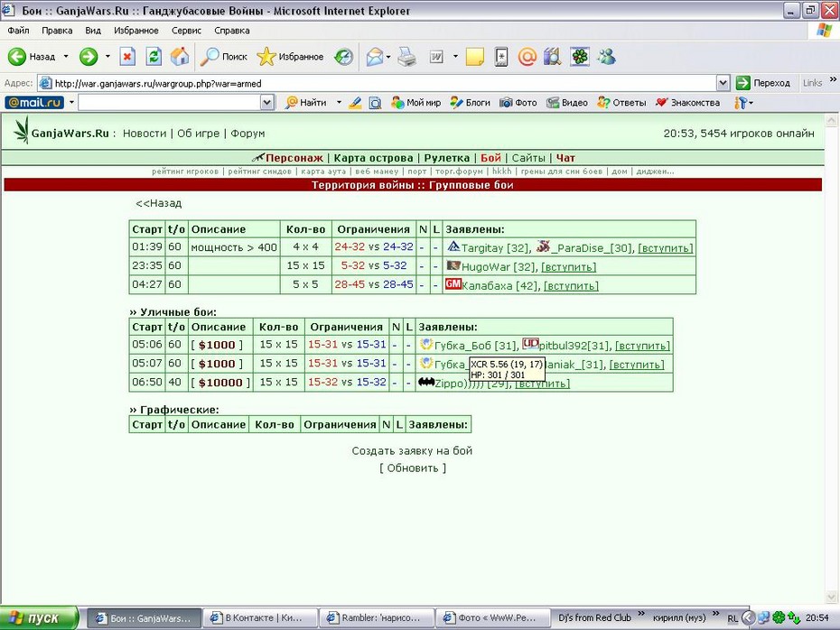Click the green Forward arrow button
This screenshot has height=630, width=840.
[89, 56]
